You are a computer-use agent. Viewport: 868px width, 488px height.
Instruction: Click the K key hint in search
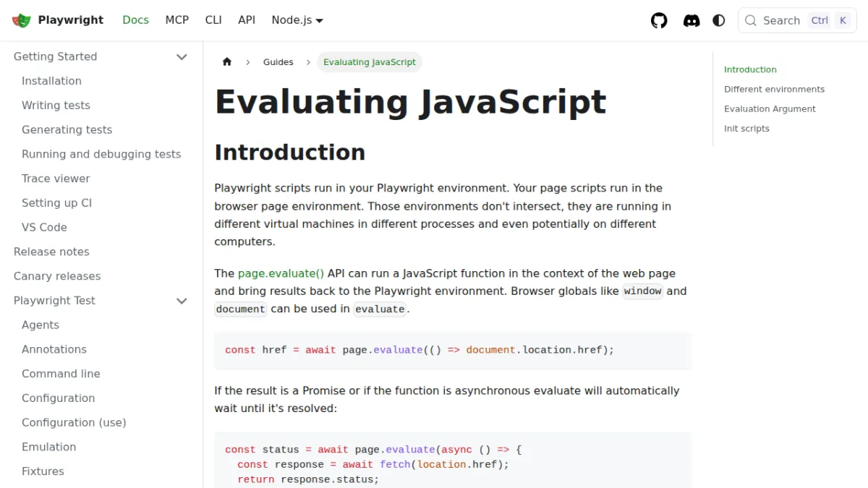843,20
